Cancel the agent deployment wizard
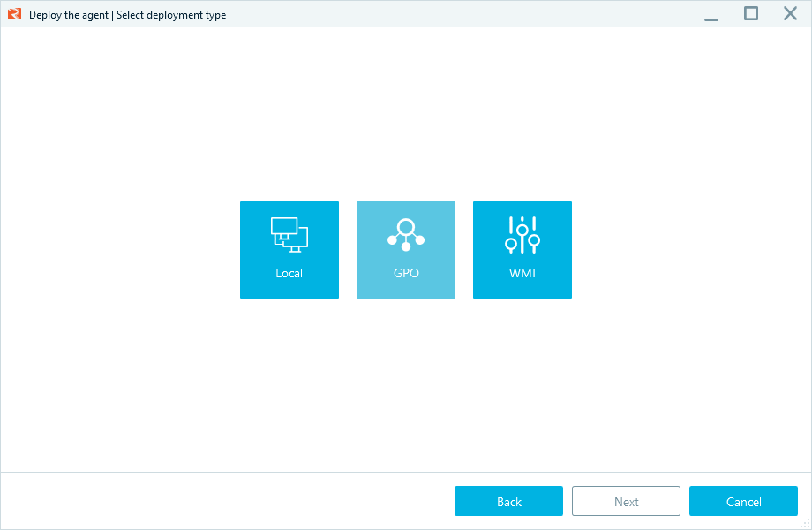 (743, 501)
